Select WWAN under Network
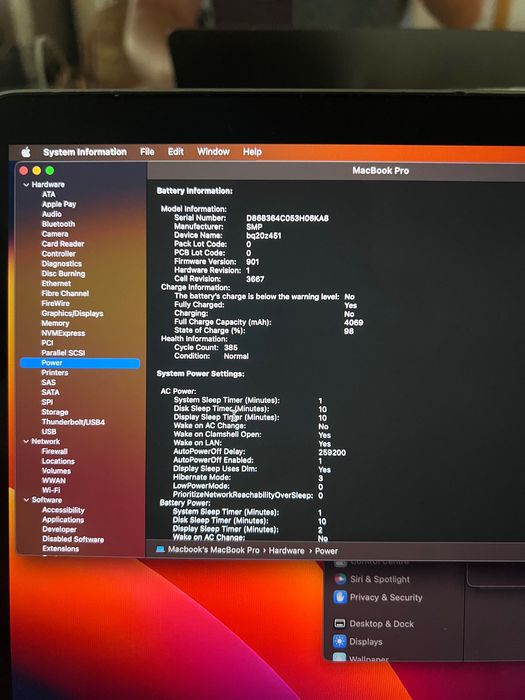Image resolution: width=525 pixels, height=700 pixels. 54,481
